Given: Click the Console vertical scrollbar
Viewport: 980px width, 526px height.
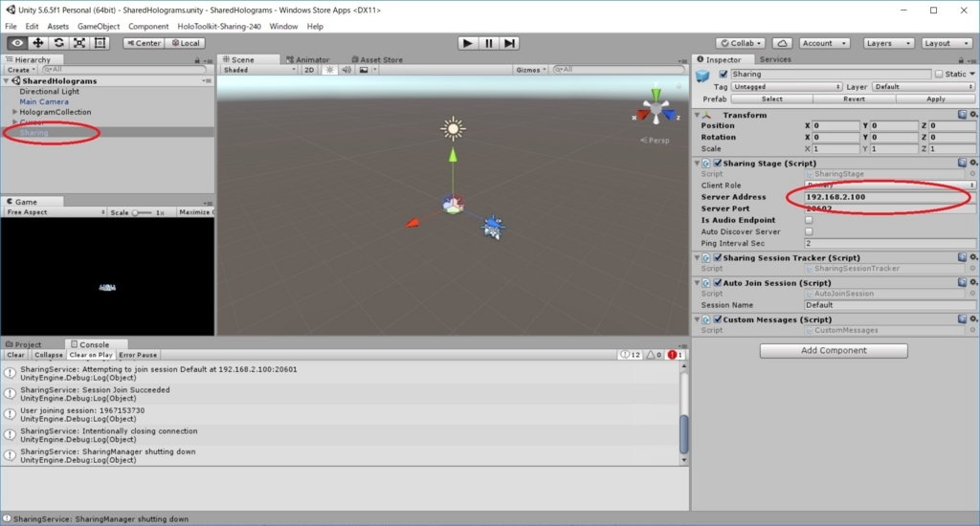Looking at the screenshot, I should (683, 413).
